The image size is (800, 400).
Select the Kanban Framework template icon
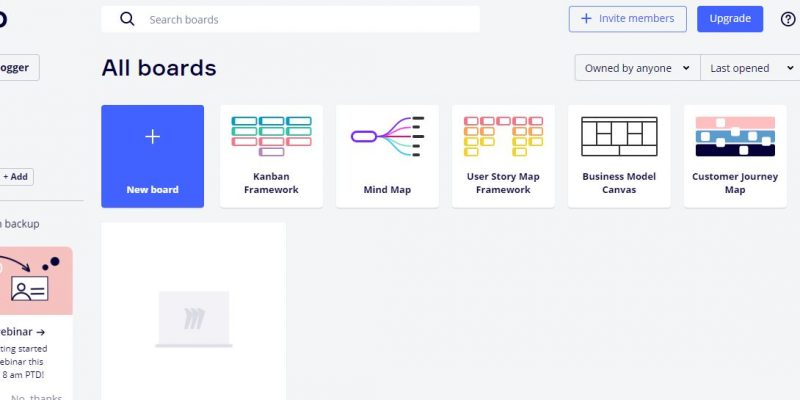tap(271, 137)
